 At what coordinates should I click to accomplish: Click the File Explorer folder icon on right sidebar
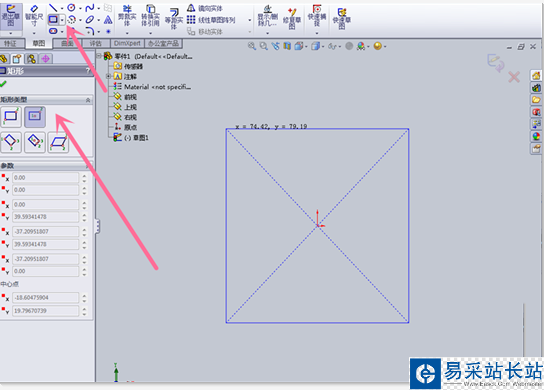(x=536, y=100)
